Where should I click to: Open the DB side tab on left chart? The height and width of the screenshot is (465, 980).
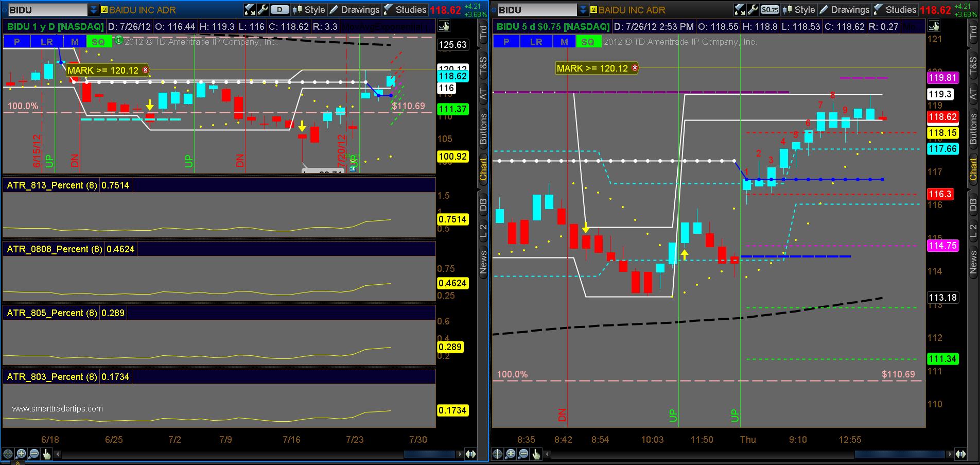(483, 205)
